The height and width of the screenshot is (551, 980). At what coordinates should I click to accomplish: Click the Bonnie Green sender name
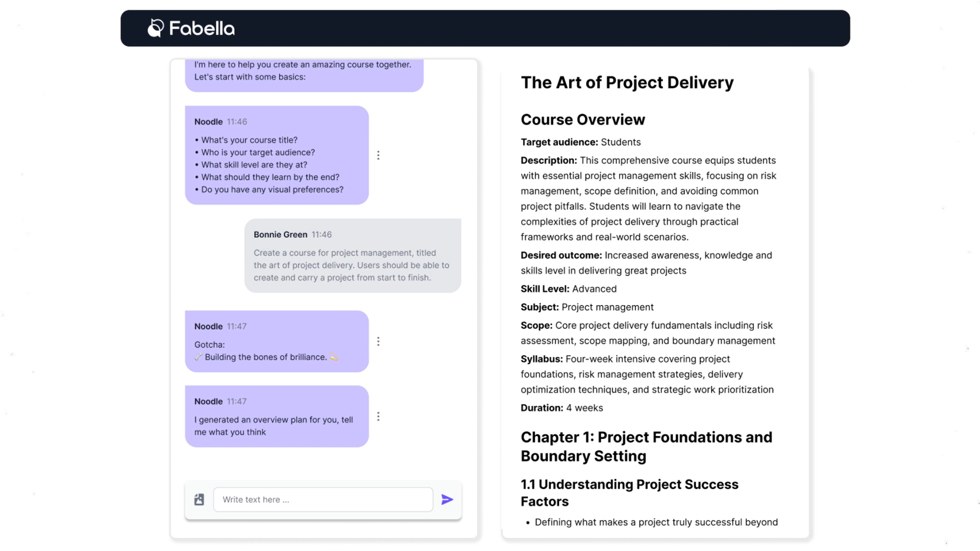(280, 234)
